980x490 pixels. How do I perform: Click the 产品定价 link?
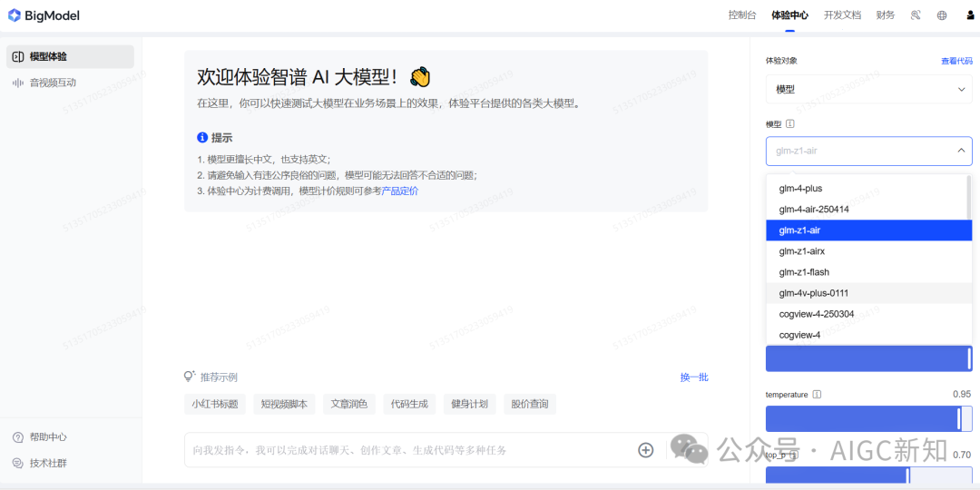tap(400, 191)
